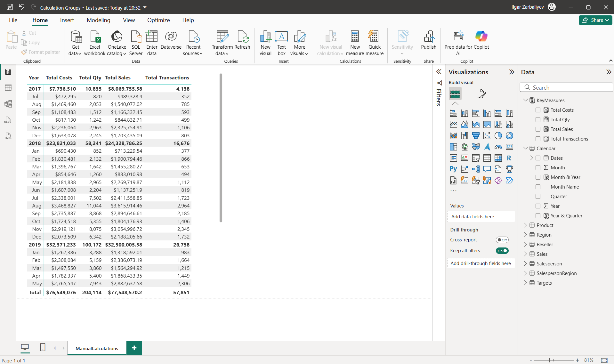
Task: Open the Get data button
Action: pos(75,43)
